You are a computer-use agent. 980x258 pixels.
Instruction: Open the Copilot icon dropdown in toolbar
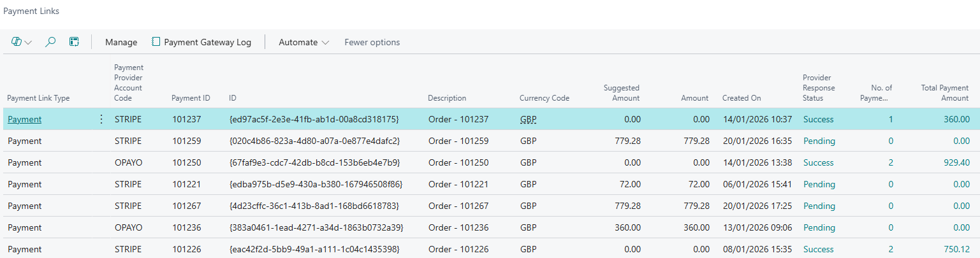coord(22,42)
